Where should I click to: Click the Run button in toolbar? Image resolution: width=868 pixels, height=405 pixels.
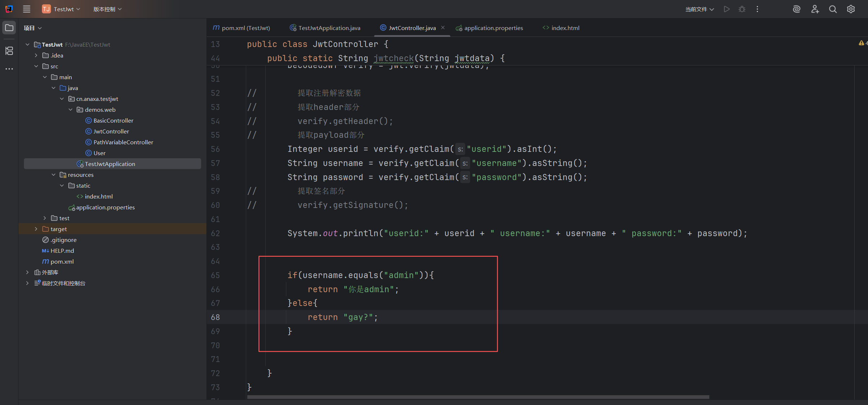click(727, 9)
